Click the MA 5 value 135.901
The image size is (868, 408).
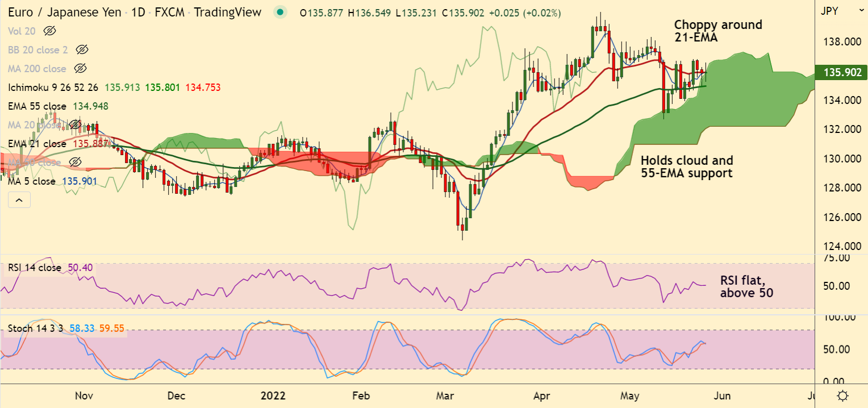[80, 181]
